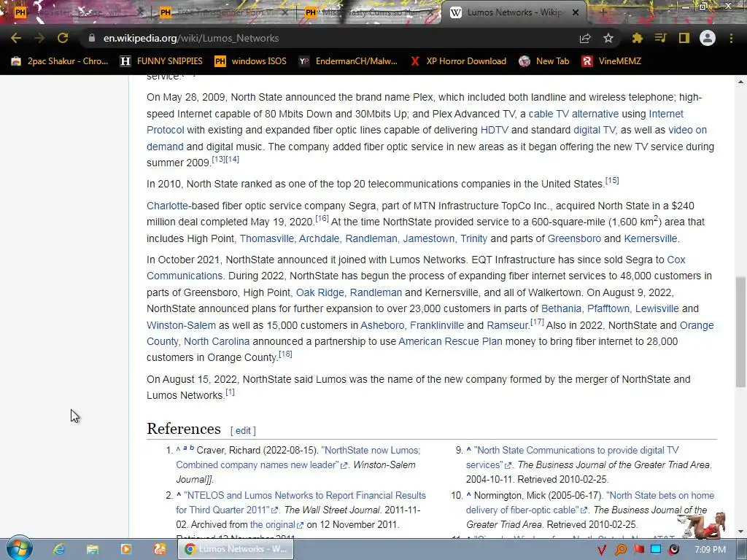
Task: Open the orange UC Browser taskbar icon
Action: point(159,549)
